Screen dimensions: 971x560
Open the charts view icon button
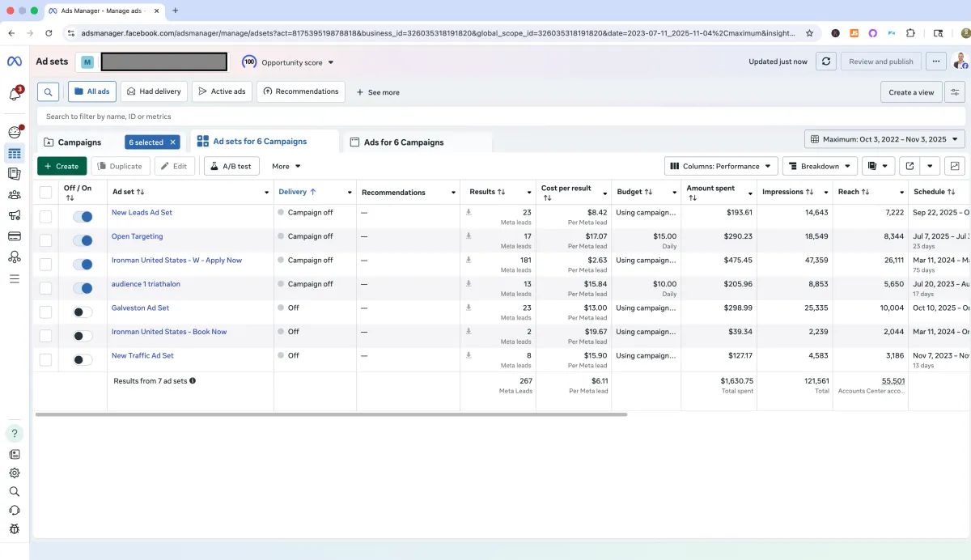[x=955, y=166]
